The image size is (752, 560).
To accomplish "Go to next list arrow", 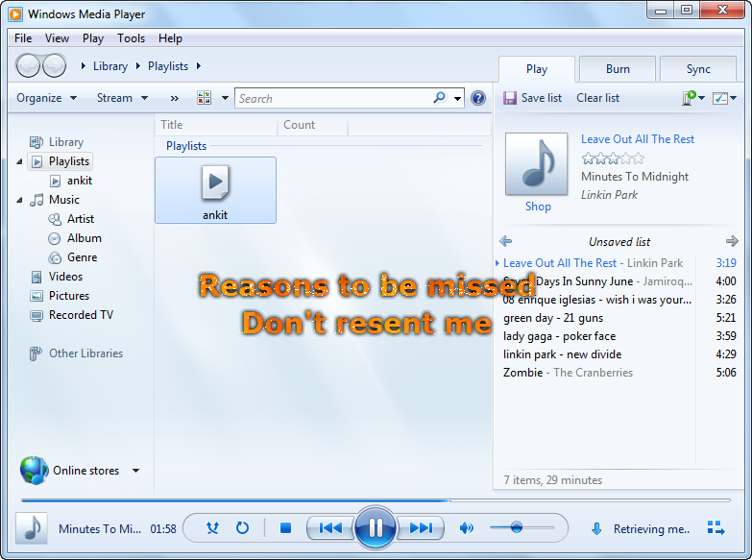I will click(732, 241).
